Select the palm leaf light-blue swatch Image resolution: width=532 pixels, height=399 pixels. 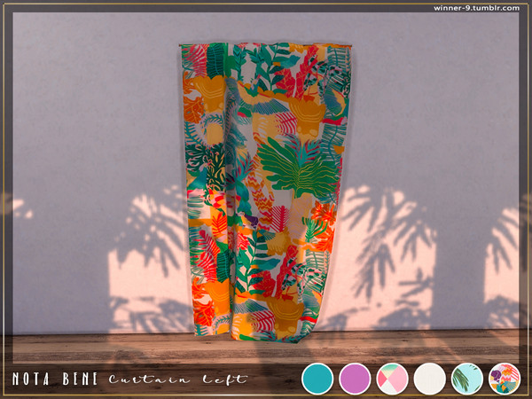tap(467, 379)
